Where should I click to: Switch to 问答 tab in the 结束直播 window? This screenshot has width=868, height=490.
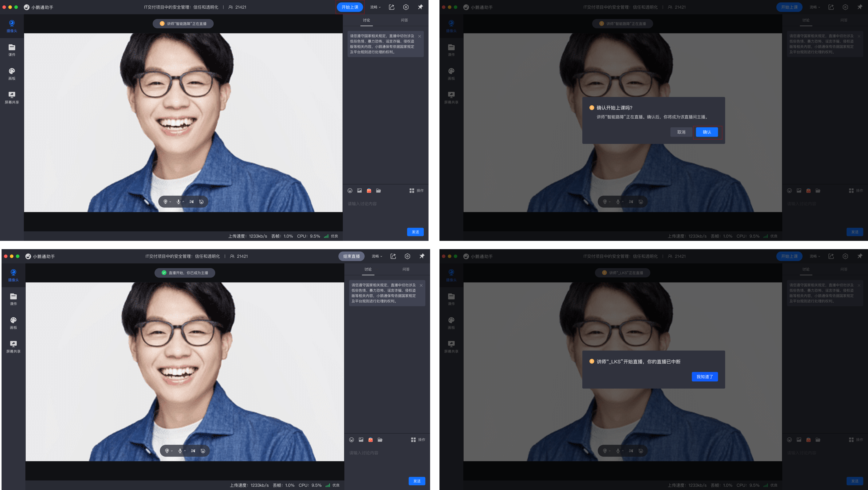[406, 269]
